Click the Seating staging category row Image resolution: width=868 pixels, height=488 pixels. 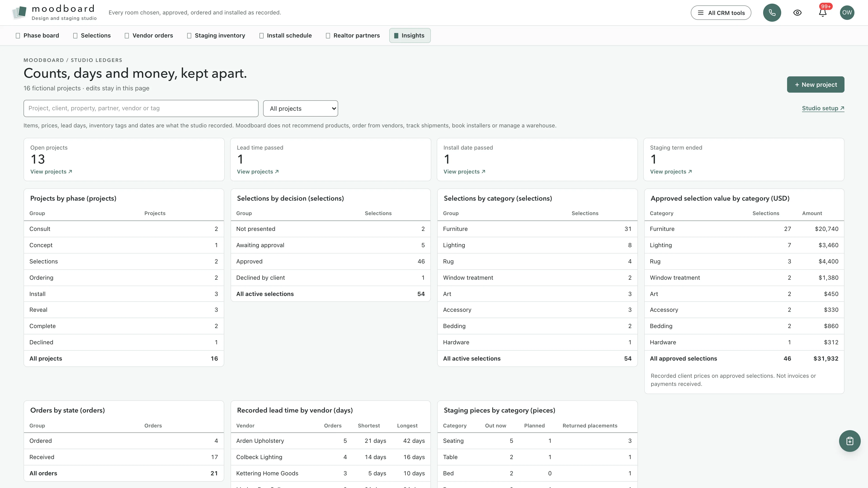point(537,441)
